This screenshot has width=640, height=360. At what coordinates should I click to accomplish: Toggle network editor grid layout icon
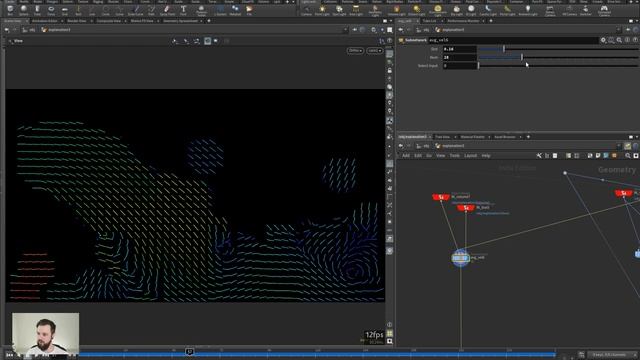tap(577, 156)
